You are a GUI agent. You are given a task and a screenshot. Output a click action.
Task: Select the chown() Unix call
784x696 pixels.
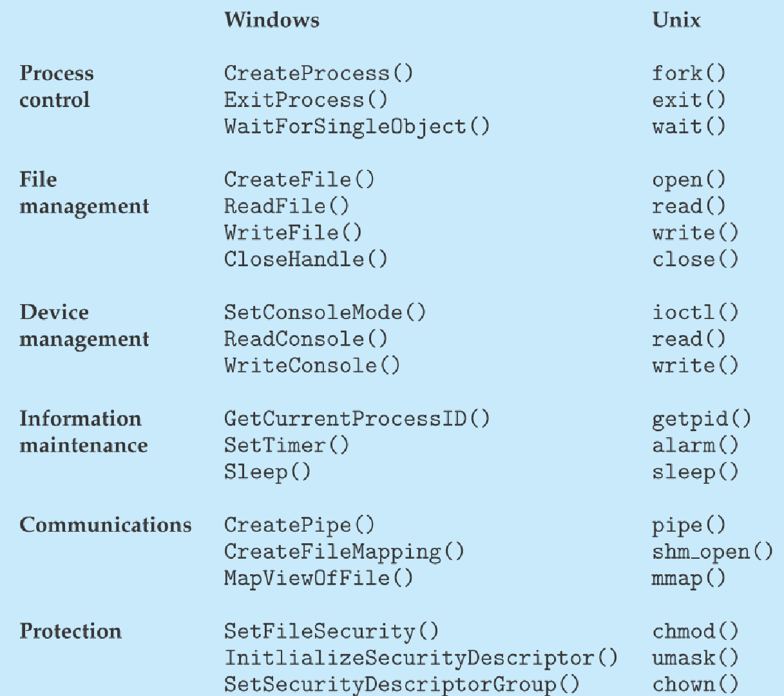click(695, 684)
